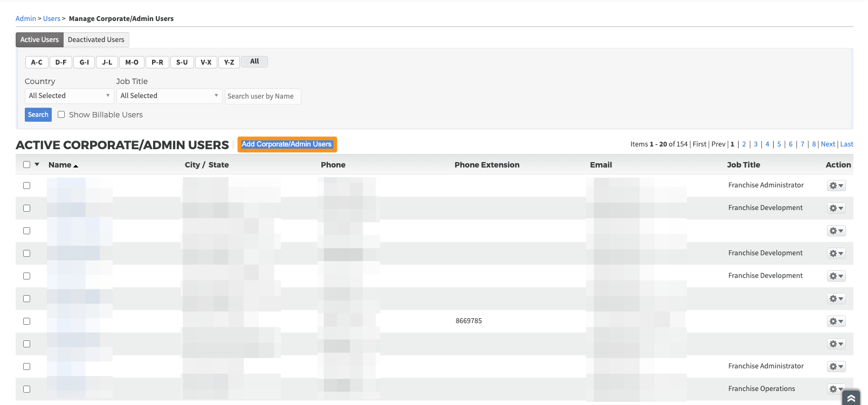The image size is (868, 405).
Task: Filter users by P-R
Action: [x=157, y=62]
